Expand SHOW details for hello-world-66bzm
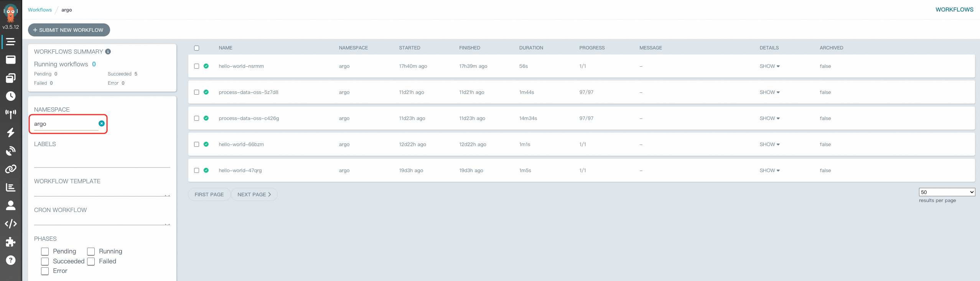The width and height of the screenshot is (980, 281). coord(769,144)
